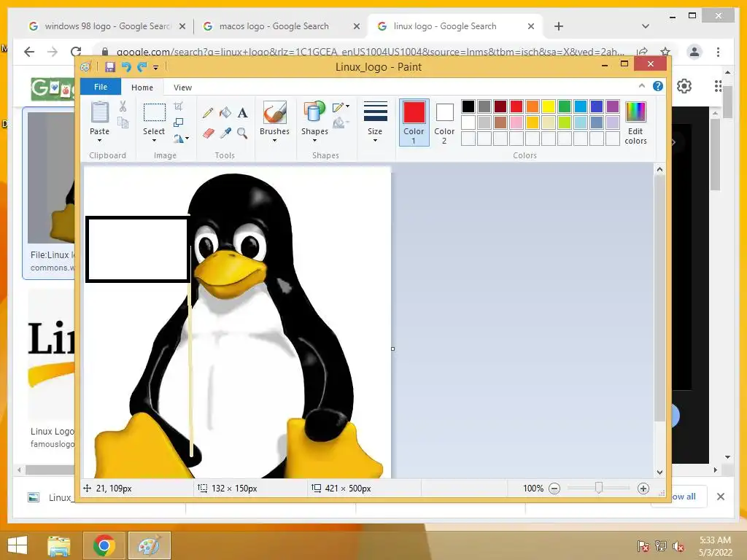Click Chrome back navigation arrow
Viewport: 747px width, 560px height.
pyautogui.click(x=29, y=52)
